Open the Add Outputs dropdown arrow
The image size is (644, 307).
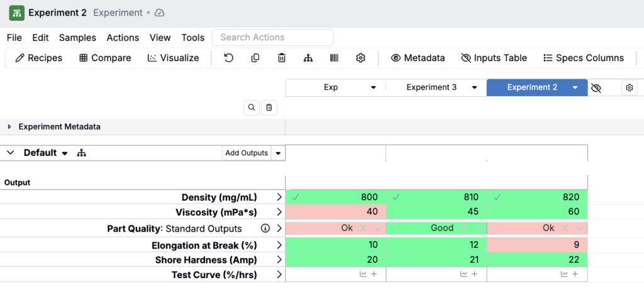point(278,153)
